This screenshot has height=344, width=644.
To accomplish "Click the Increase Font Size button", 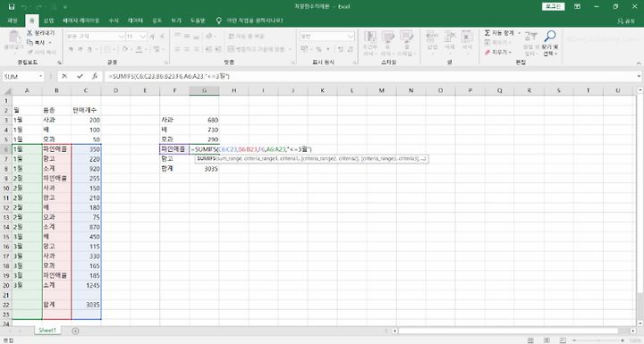I will [152, 37].
